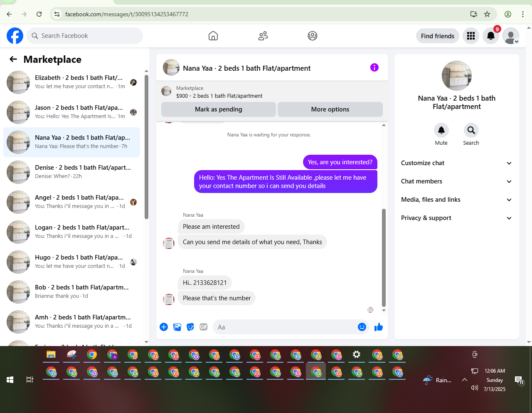Go back from Marketplace with arrow
This screenshot has height=413, width=532.
pyautogui.click(x=13, y=59)
